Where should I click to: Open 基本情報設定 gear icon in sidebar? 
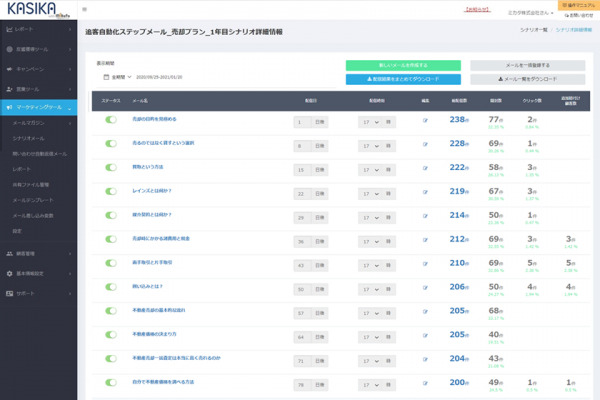(8, 273)
